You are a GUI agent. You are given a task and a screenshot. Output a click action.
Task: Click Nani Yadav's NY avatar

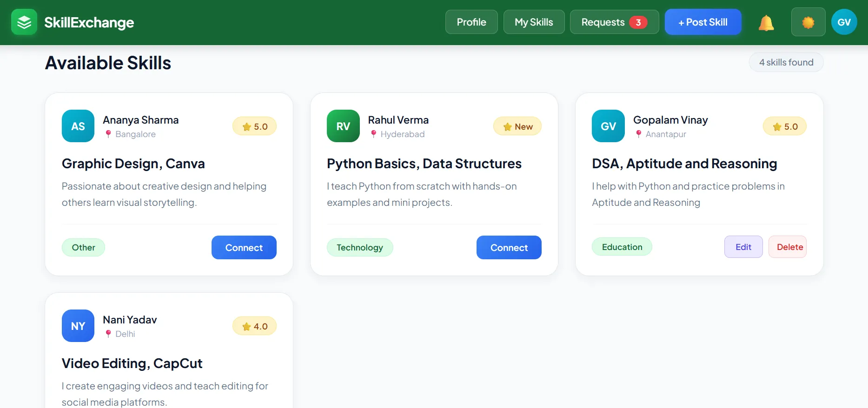point(78,326)
